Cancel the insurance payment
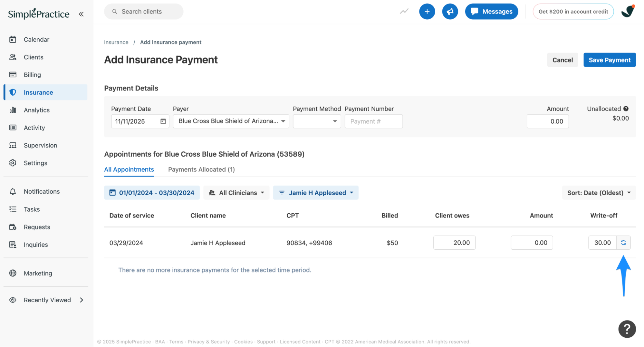 click(562, 60)
